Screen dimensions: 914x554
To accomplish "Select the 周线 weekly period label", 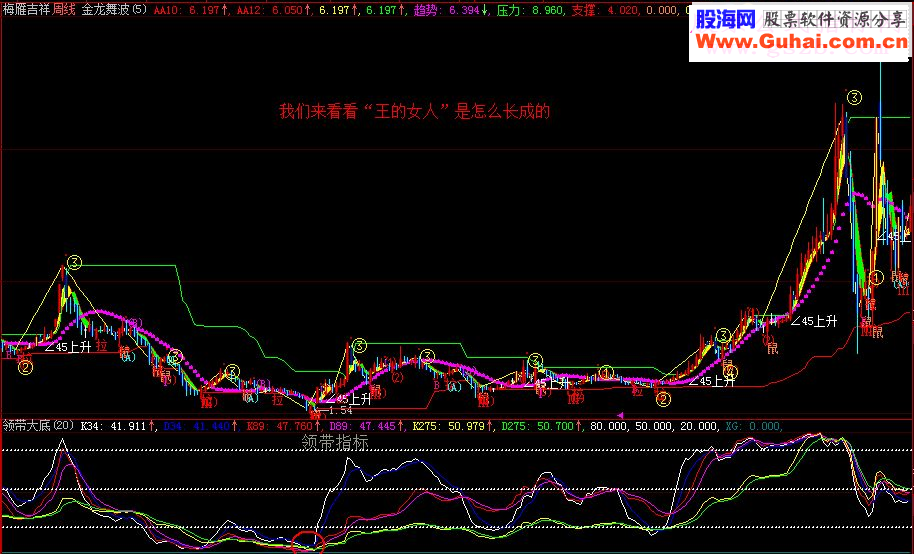I will pos(64,9).
